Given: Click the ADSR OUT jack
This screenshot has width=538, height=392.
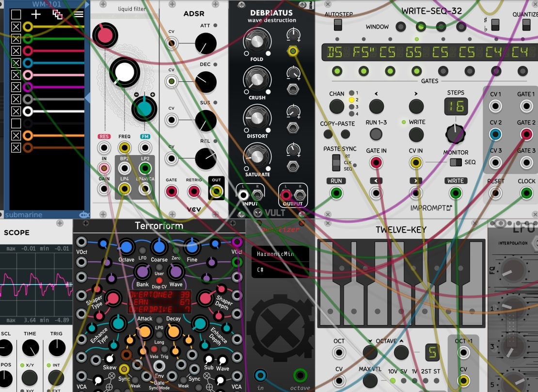Looking at the screenshot, I should pos(217,191).
